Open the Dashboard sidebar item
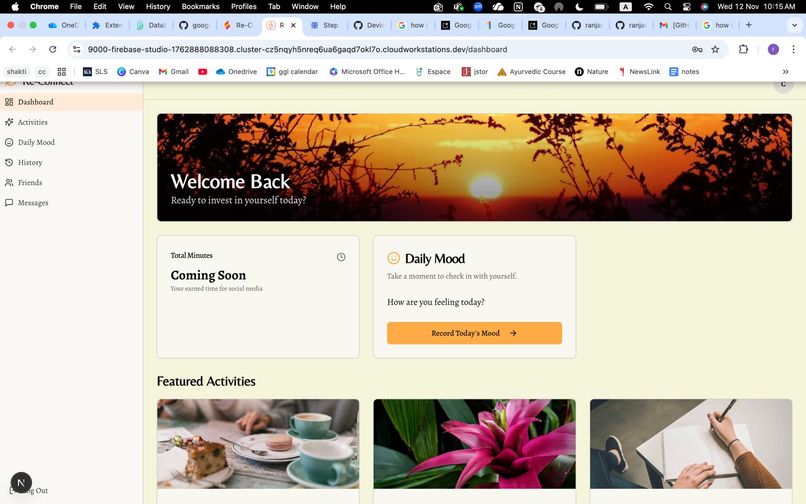This screenshot has height=504, width=806. click(71, 102)
